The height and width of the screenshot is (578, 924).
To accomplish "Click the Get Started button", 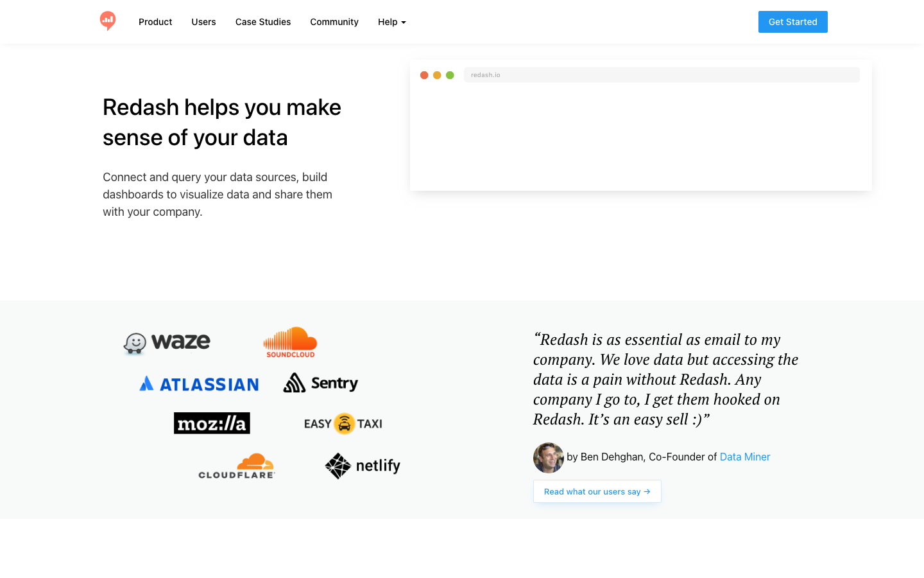I will [x=793, y=22].
